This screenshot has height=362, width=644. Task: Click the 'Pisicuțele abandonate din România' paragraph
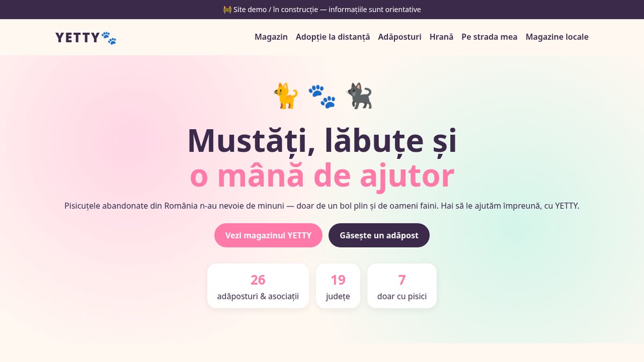(x=322, y=206)
